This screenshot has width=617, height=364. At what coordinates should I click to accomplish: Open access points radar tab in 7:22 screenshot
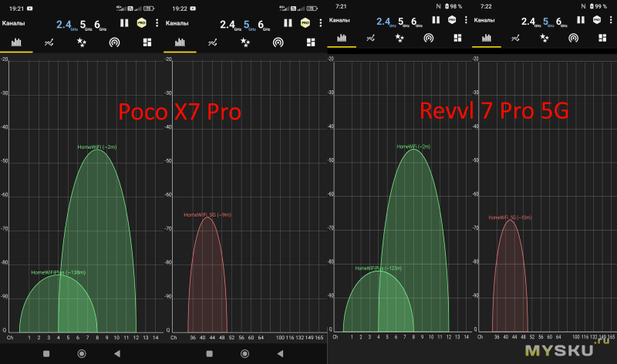[573, 38]
